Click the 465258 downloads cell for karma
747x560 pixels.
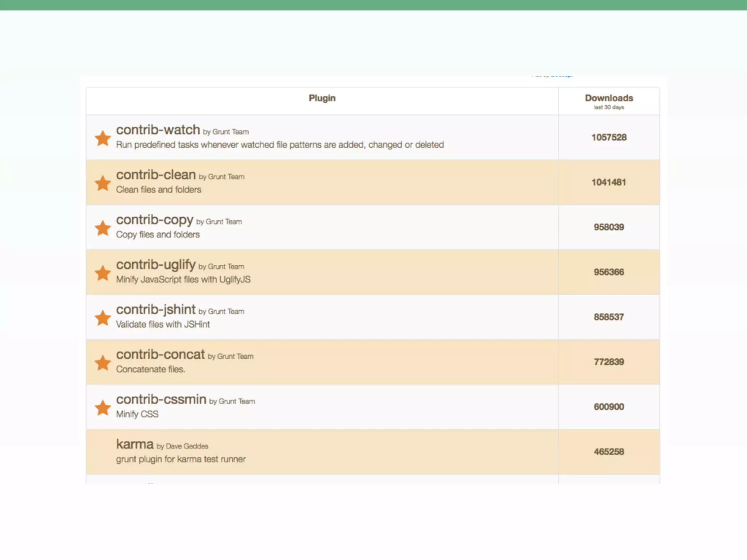pos(608,452)
